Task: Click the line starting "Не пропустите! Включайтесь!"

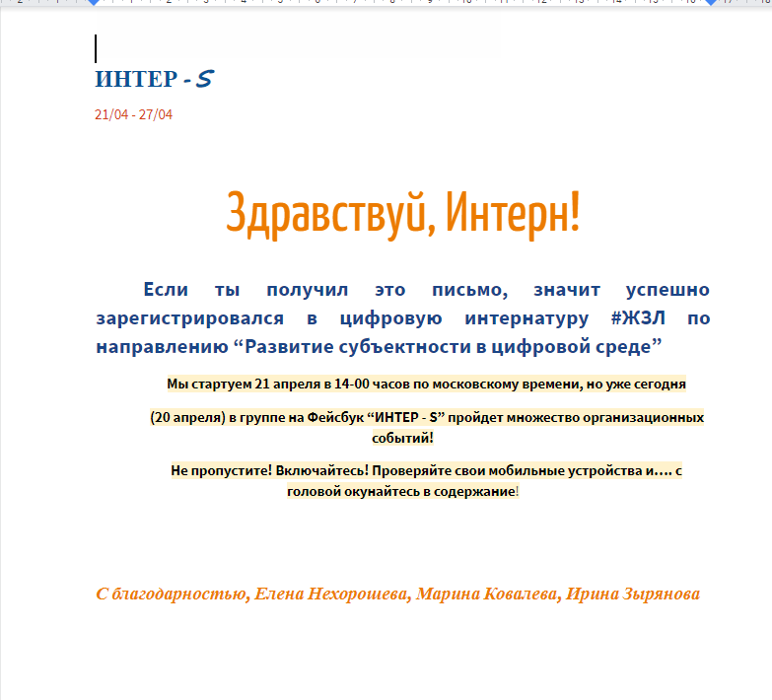Action: pyautogui.click(x=426, y=471)
